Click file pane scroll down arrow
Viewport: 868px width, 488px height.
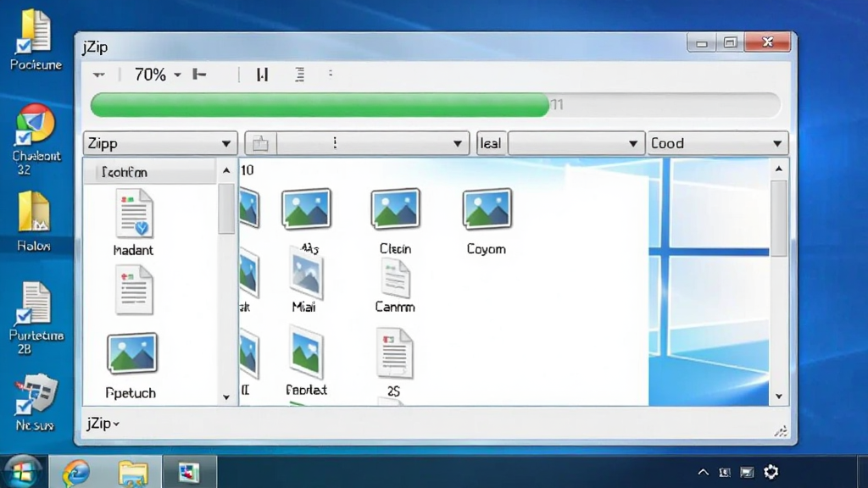pos(779,396)
